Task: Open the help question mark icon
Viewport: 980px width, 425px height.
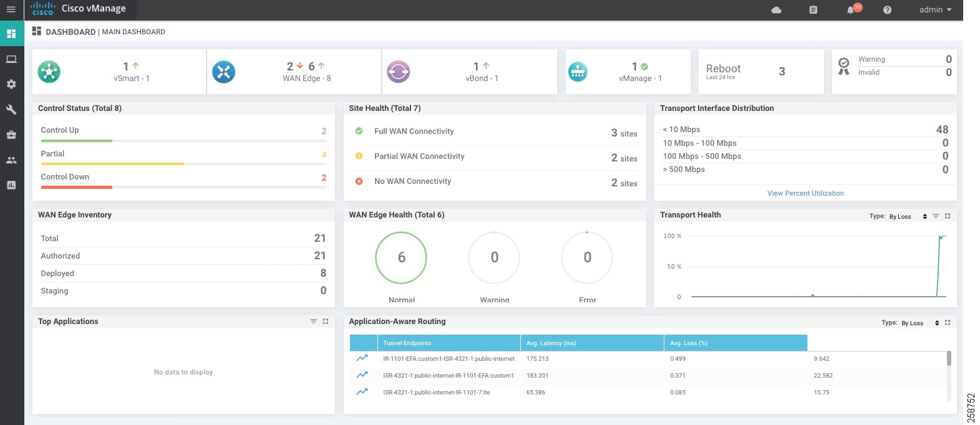Action: tap(888, 10)
